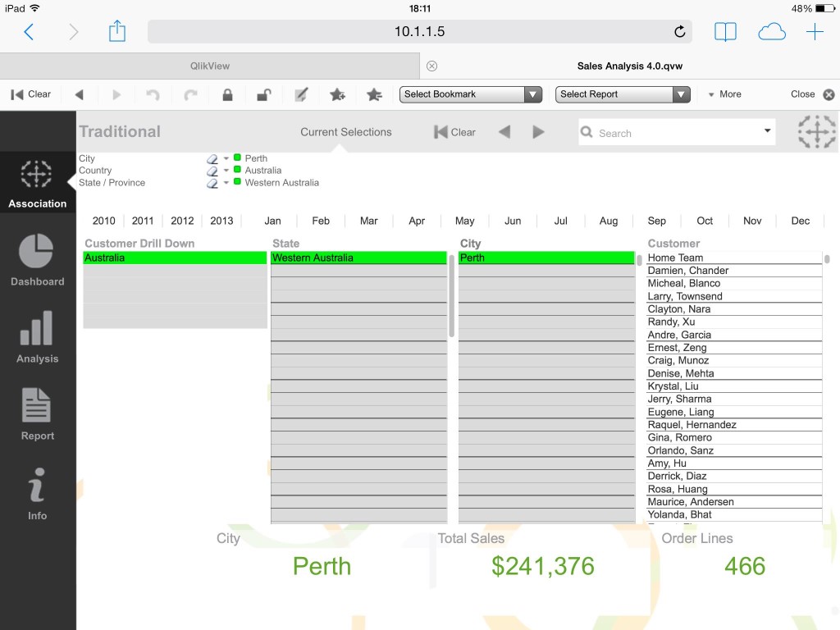Go back with Safari back arrow

click(x=29, y=32)
